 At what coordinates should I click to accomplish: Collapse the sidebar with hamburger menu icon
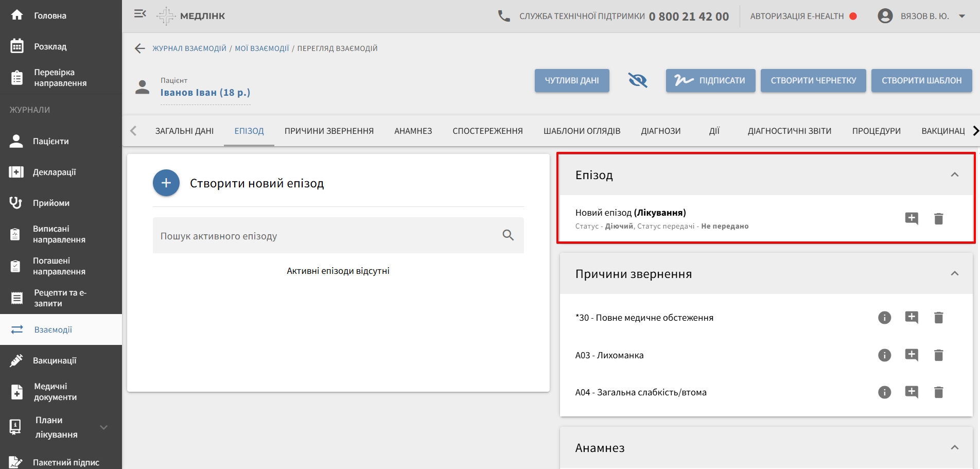pyautogui.click(x=140, y=14)
